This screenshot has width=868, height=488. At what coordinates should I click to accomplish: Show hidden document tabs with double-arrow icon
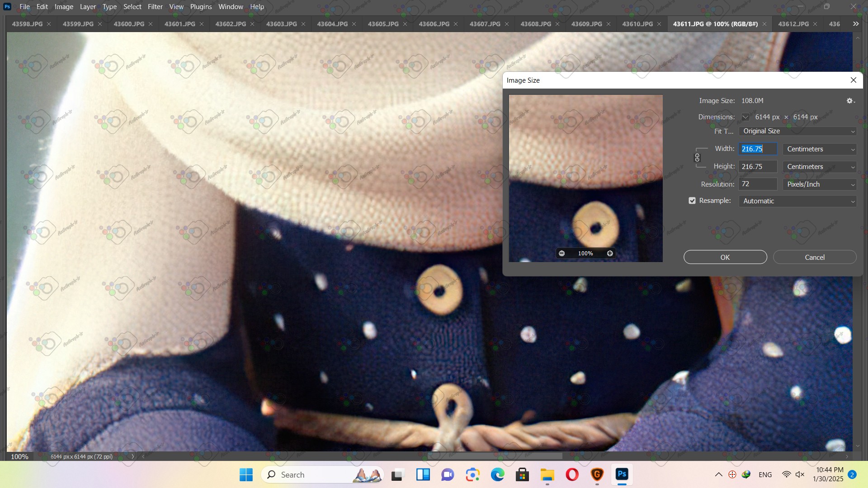pyautogui.click(x=855, y=24)
